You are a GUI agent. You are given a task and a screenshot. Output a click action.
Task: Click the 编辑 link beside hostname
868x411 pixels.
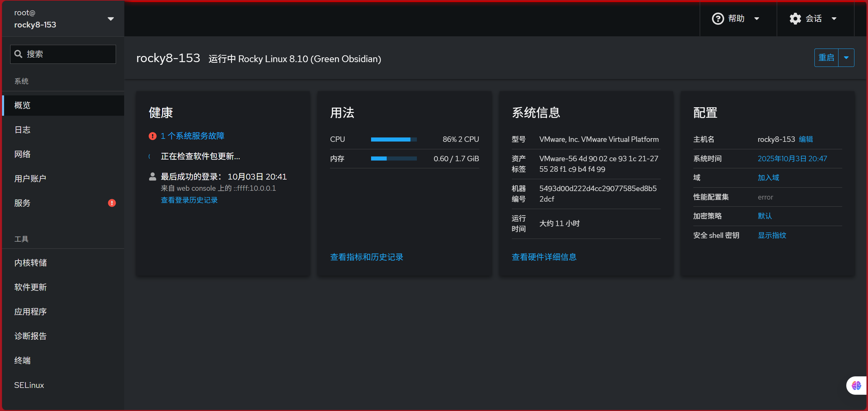(806, 139)
